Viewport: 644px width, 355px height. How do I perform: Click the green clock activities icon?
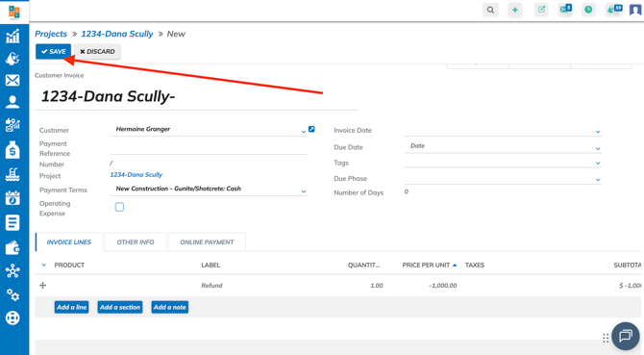coord(588,10)
